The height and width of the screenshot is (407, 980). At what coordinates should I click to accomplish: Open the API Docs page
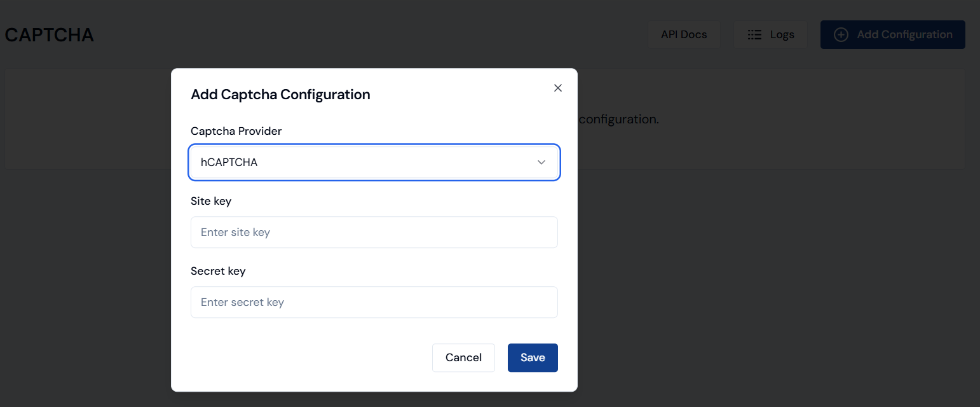[x=683, y=35]
